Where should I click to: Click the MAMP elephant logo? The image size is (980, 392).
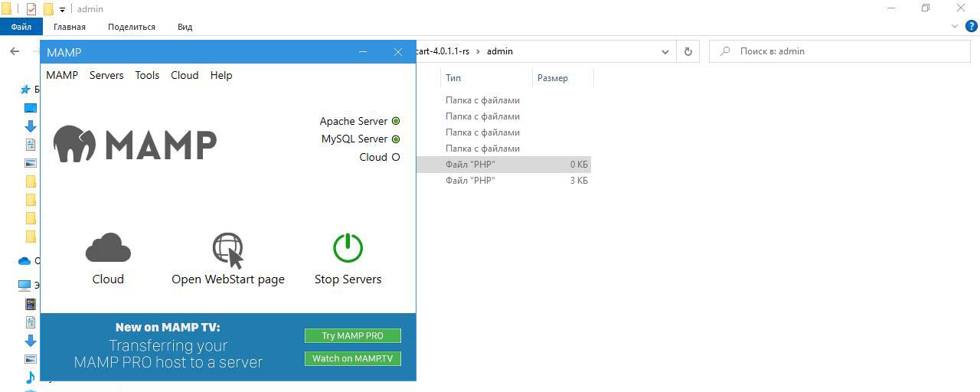coord(74,144)
